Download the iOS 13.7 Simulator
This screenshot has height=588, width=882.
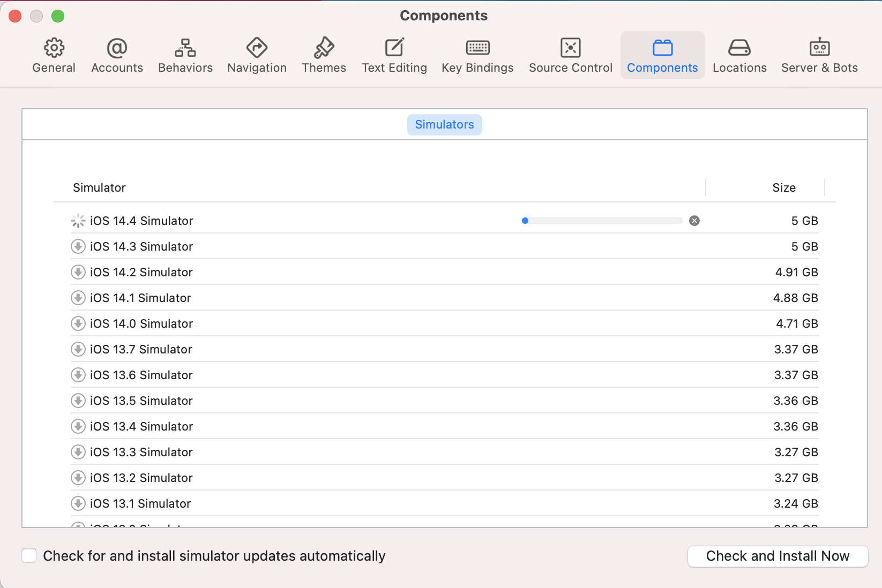(78, 349)
